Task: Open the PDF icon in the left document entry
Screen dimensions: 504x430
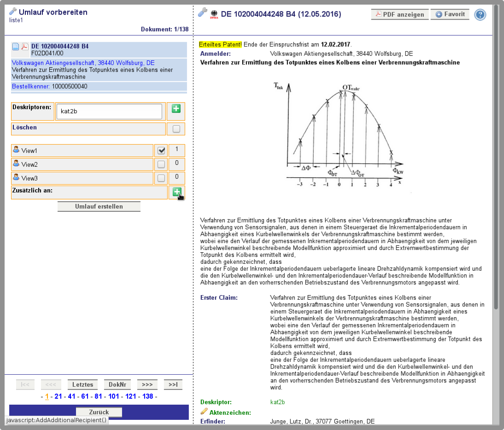Action: coord(24,46)
